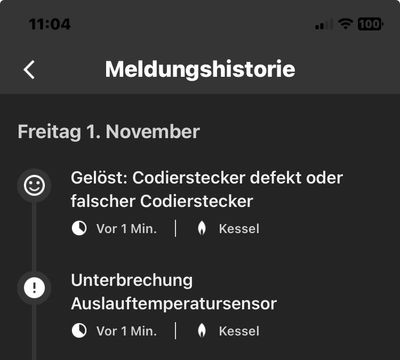400x360 pixels.
Task: Tap the Wi-Fi icon in status bar
Action: click(345, 24)
